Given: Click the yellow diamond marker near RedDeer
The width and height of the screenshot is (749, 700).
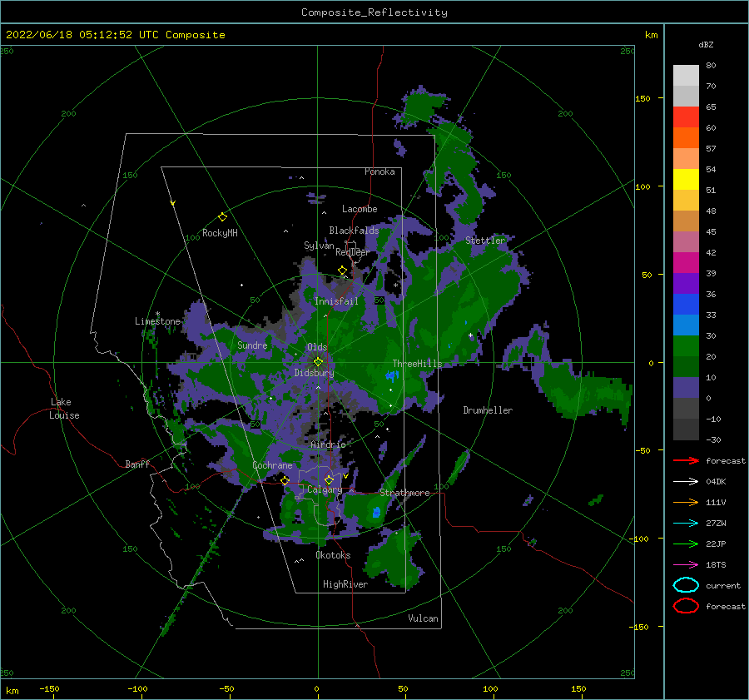Looking at the screenshot, I should point(342,270).
